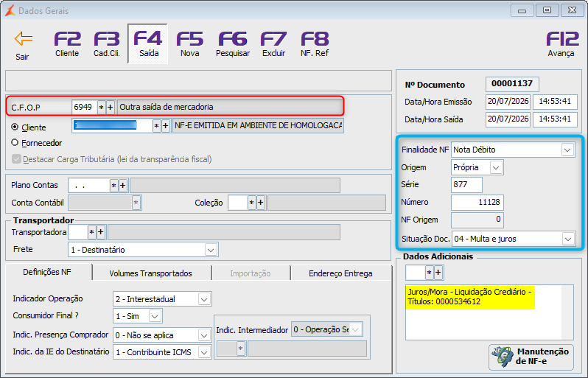This screenshot has height=378, width=588.
Task: Click the Série input field
Action: [x=466, y=184]
